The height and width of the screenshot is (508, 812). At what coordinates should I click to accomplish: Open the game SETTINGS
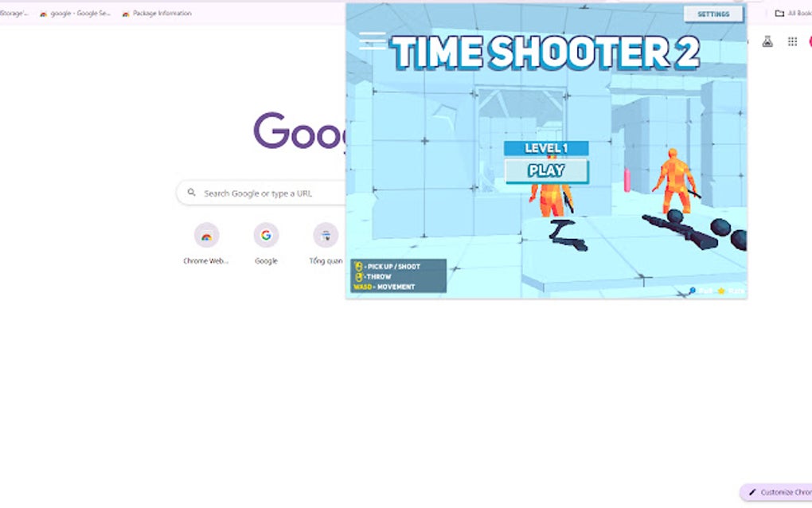pyautogui.click(x=712, y=14)
